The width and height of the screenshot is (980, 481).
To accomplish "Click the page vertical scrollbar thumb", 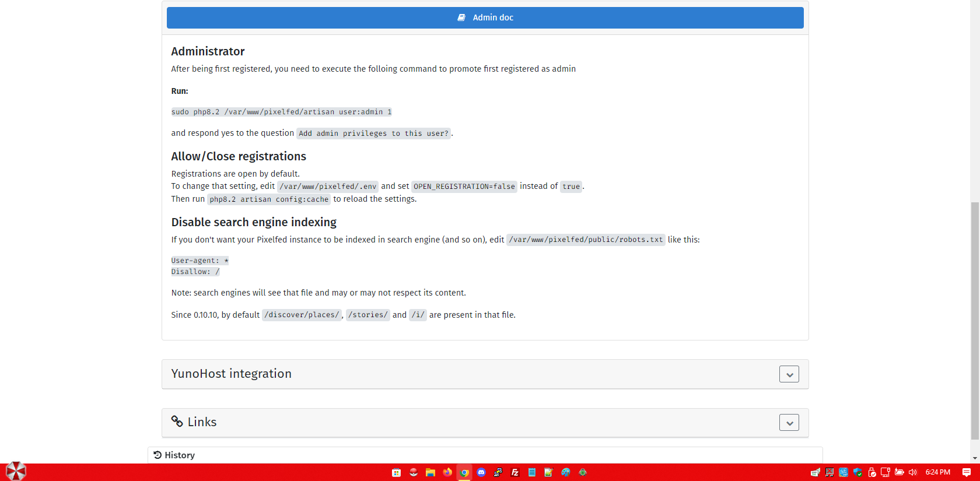I will click(975, 321).
